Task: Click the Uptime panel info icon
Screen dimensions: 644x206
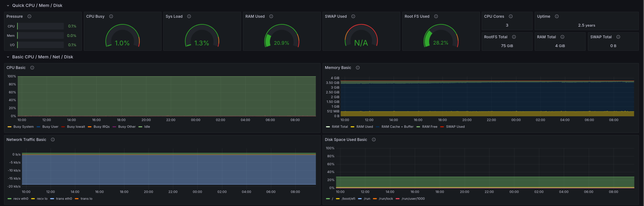Action: (x=557, y=16)
